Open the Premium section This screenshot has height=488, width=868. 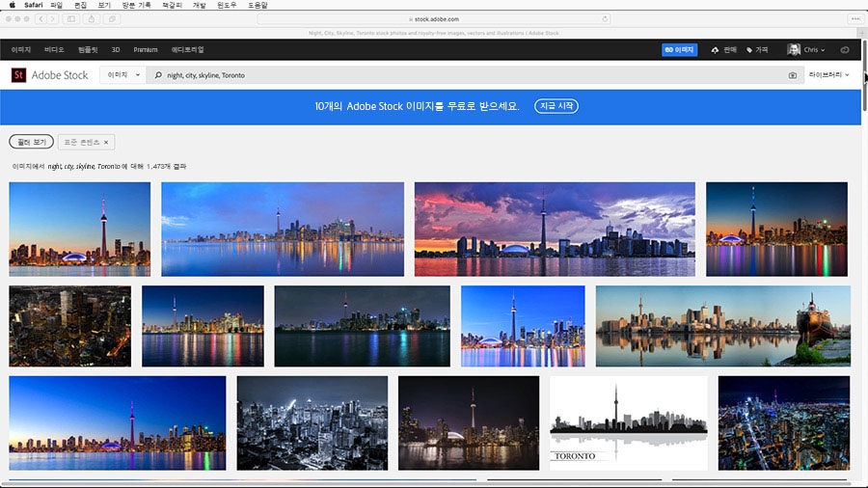click(145, 50)
